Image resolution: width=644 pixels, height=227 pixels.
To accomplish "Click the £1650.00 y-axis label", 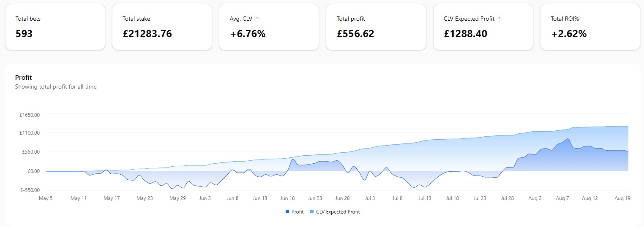I will pyautogui.click(x=30, y=115).
